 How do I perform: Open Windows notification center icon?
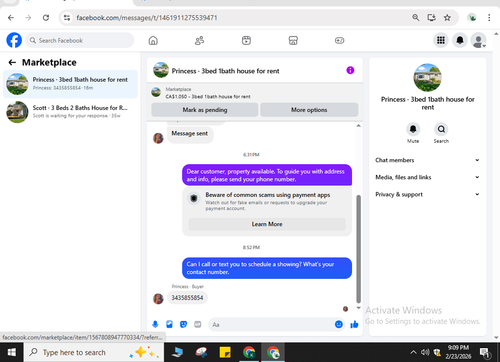point(484,352)
